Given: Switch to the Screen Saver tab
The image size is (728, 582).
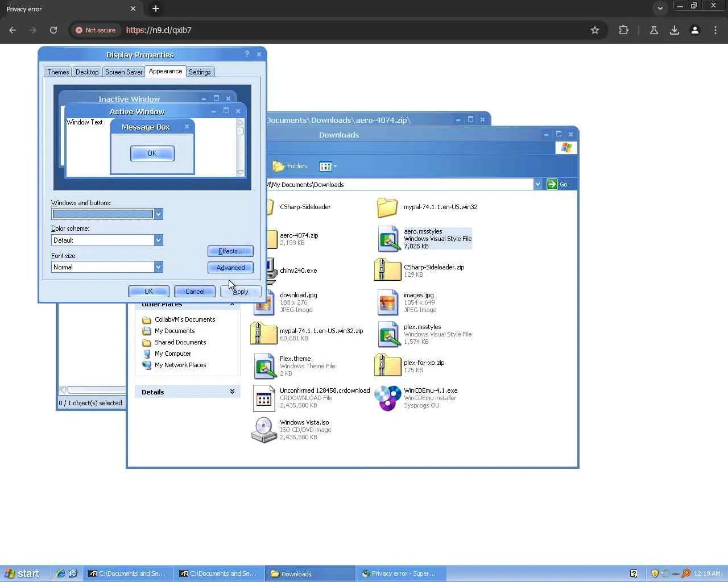Looking at the screenshot, I should point(123,72).
